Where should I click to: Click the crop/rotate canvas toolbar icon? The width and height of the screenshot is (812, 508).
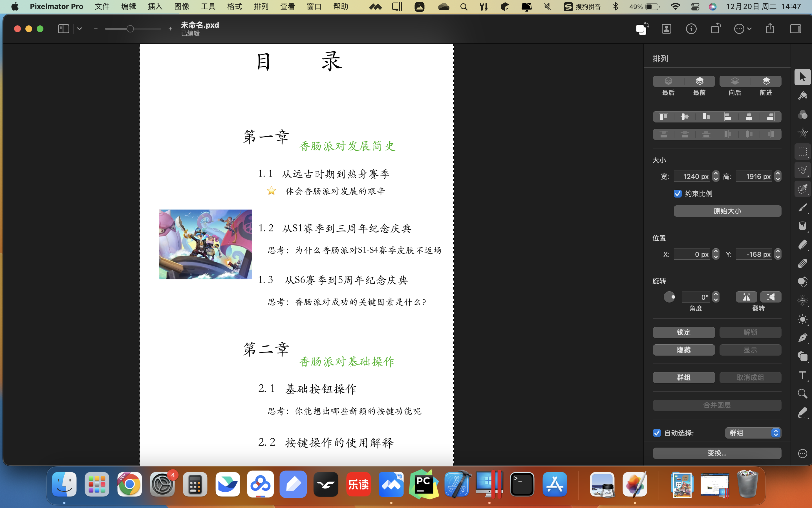coord(716,29)
